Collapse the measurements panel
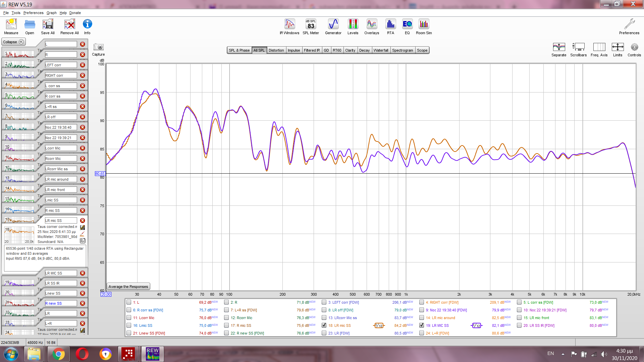The image size is (644, 362). point(13,42)
